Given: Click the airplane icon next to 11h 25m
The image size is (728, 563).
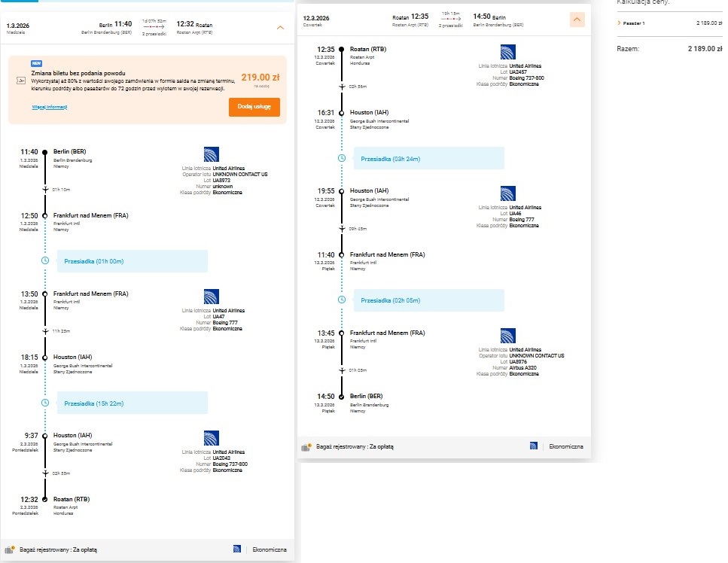Looking at the screenshot, I should coord(45,331).
